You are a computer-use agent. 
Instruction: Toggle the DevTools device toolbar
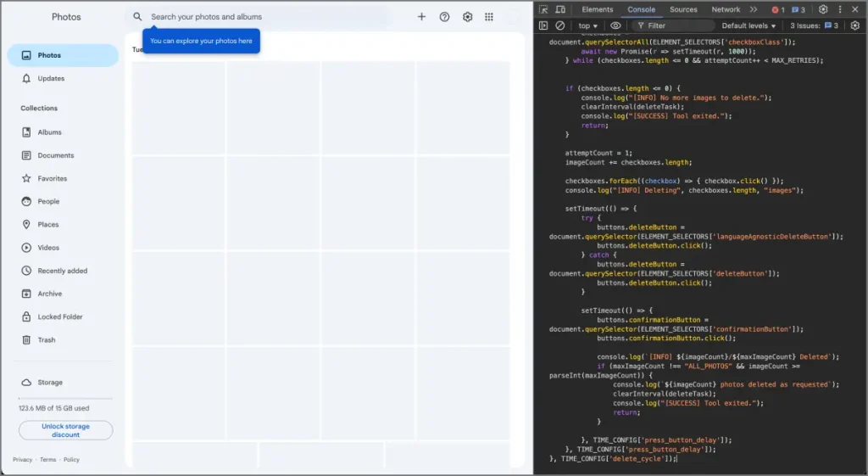coord(561,9)
